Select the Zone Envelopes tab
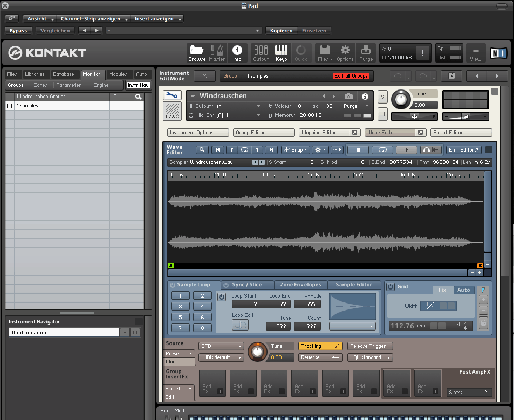 coord(300,285)
